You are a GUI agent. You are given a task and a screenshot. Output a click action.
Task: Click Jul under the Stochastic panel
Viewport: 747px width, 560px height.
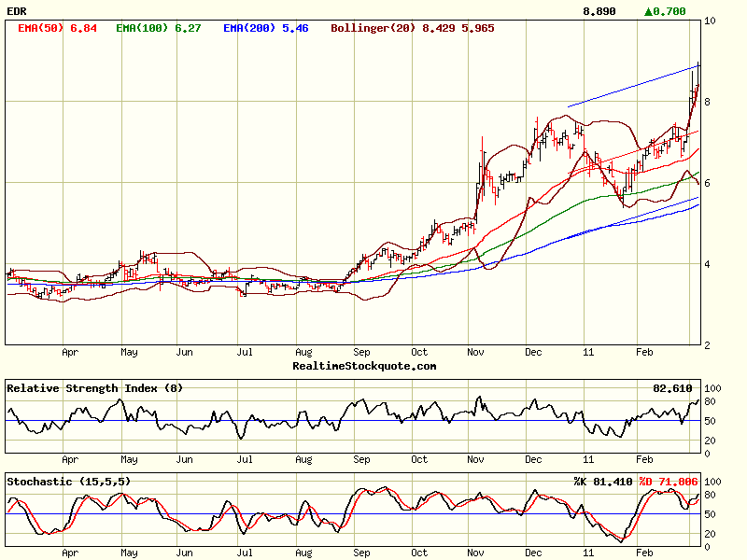coord(245,553)
